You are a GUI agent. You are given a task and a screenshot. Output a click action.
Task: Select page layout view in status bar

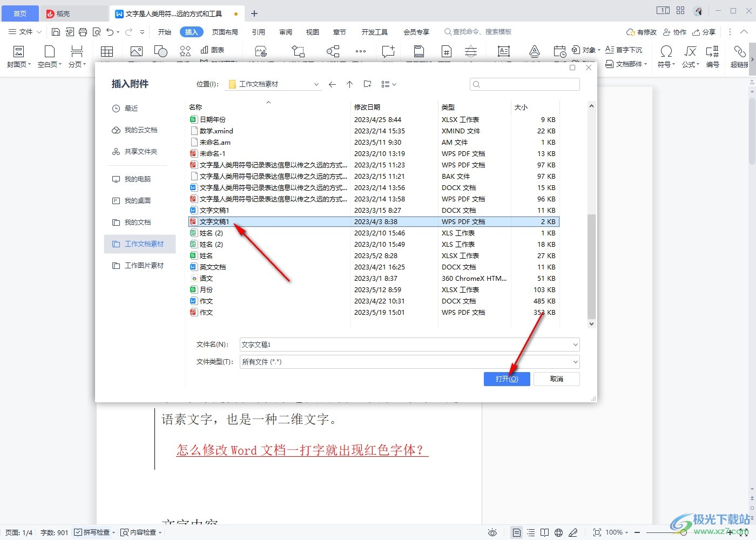tap(517, 533)
